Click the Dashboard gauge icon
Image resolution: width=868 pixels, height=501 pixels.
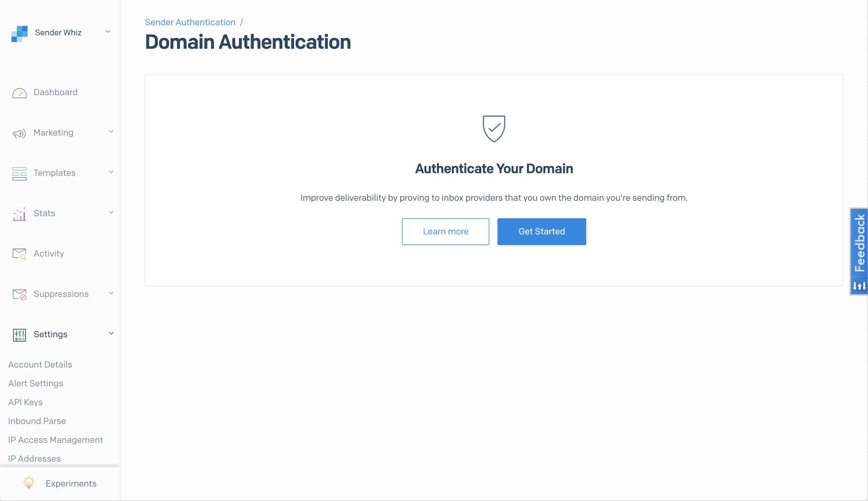point(19,93)
